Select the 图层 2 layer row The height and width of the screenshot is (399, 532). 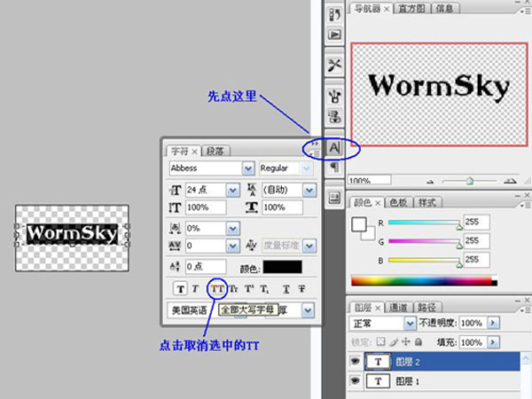click(x=434, y=362)
